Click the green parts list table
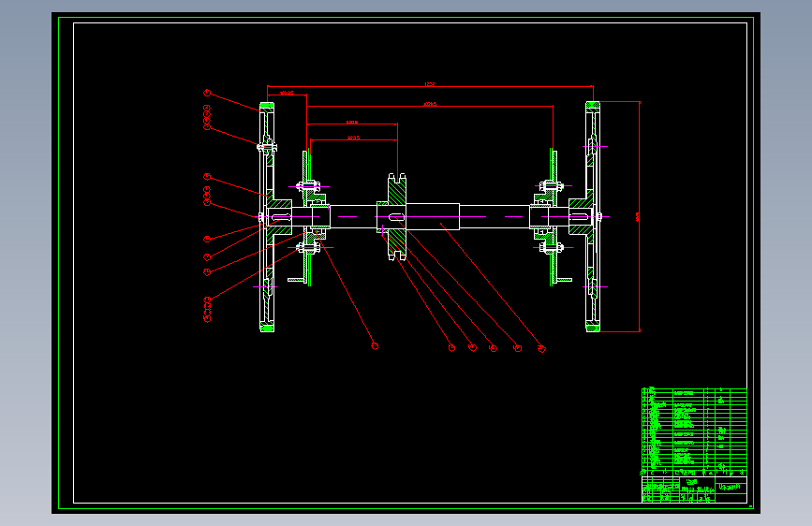The height and width of the screenshot is (526, 812). coord(694,431)
